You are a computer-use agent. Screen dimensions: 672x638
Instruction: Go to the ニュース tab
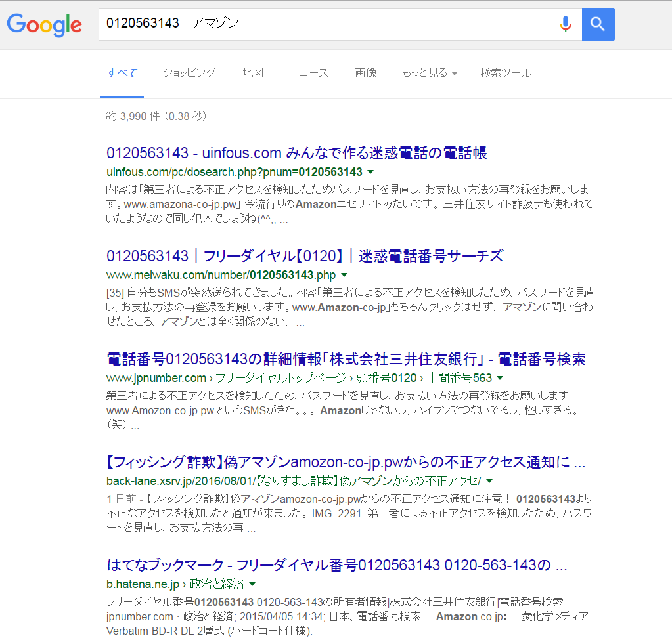click(x=309, y=73)
